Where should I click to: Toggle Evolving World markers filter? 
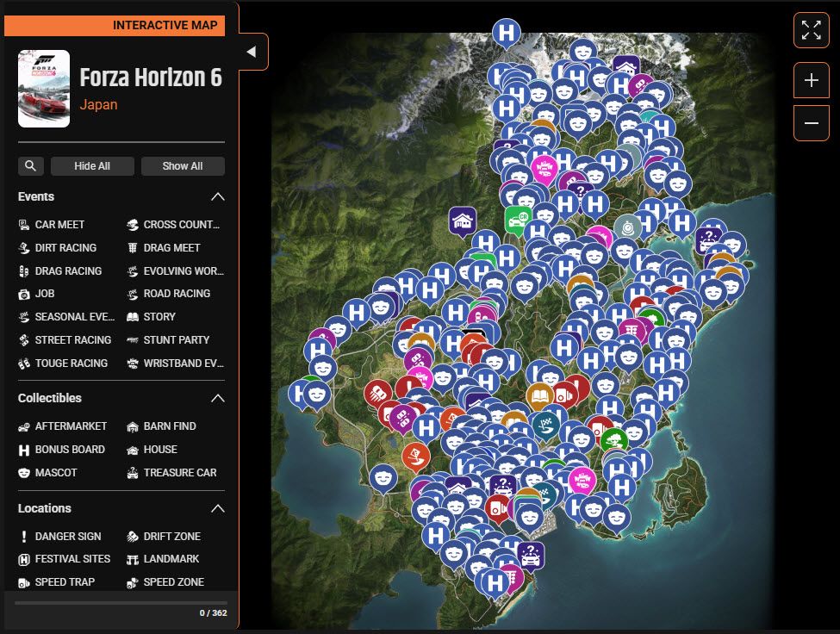pyautogui.click(x=175, y=271)
